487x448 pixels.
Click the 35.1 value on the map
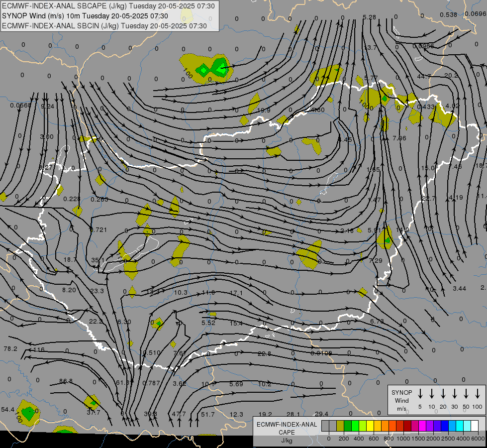pos(98,260)
